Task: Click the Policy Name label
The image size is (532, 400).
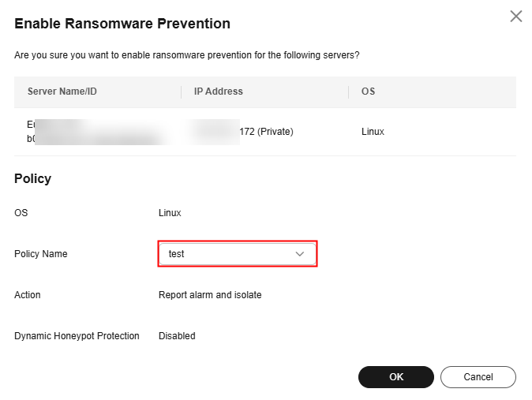Action: pyautogui.click(x=41, y=254)
